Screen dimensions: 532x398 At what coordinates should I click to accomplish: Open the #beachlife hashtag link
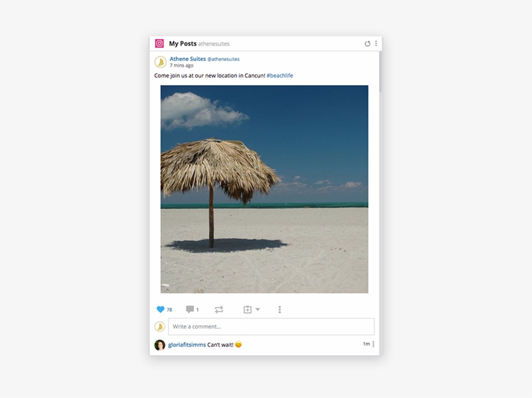(x=279, y=75)
